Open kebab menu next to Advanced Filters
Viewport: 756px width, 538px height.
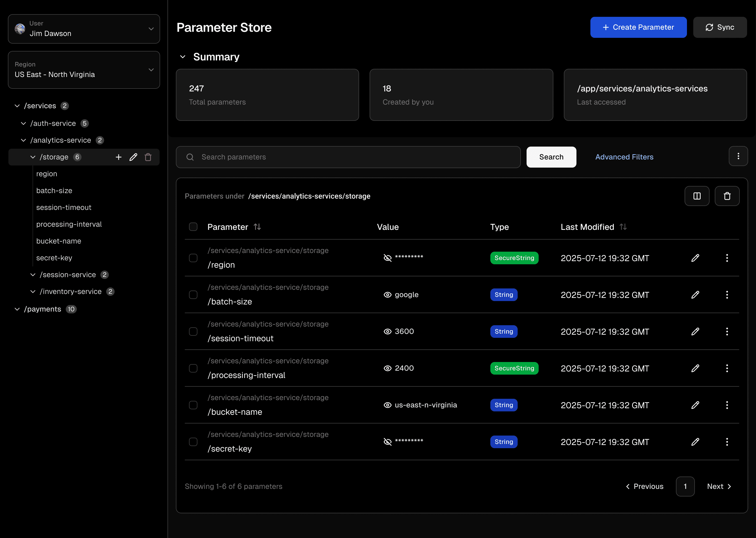coord(738,156)
